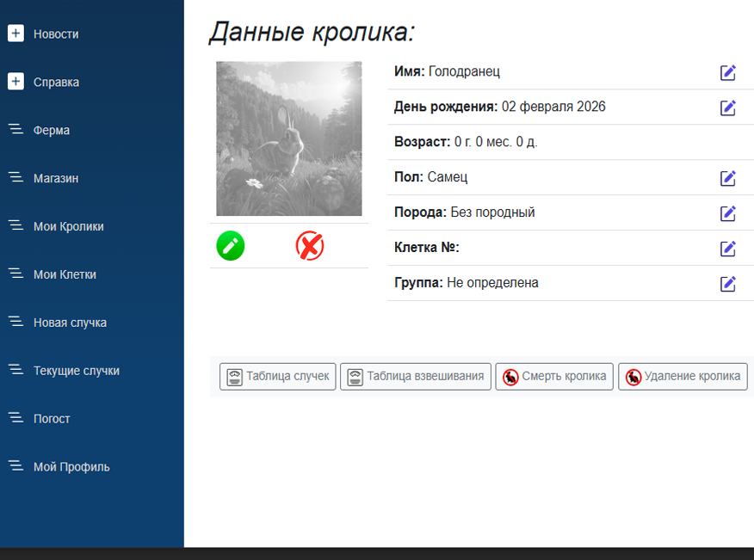Click the rabbit photo thumbnail

click(x=288, y=138)
